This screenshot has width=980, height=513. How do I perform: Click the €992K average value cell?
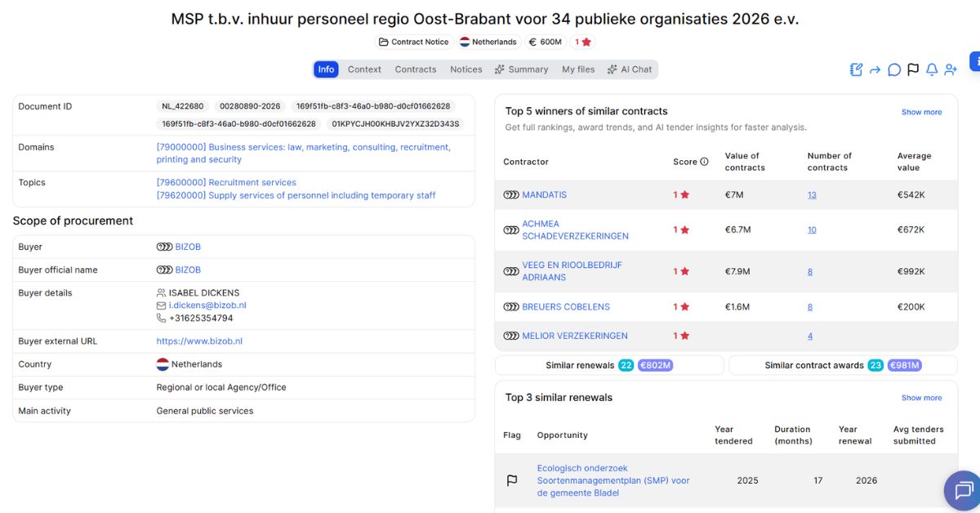tap(911, 271)
